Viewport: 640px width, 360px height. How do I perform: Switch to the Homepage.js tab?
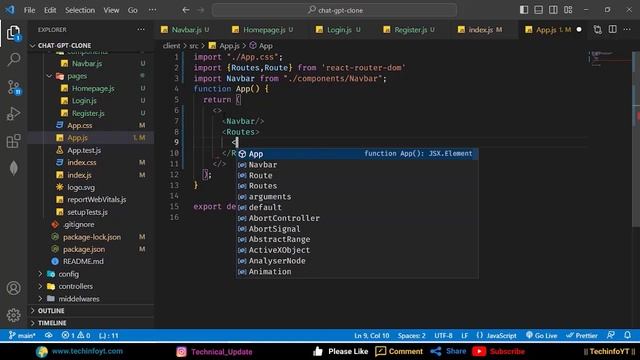click(x=264, y=30)
